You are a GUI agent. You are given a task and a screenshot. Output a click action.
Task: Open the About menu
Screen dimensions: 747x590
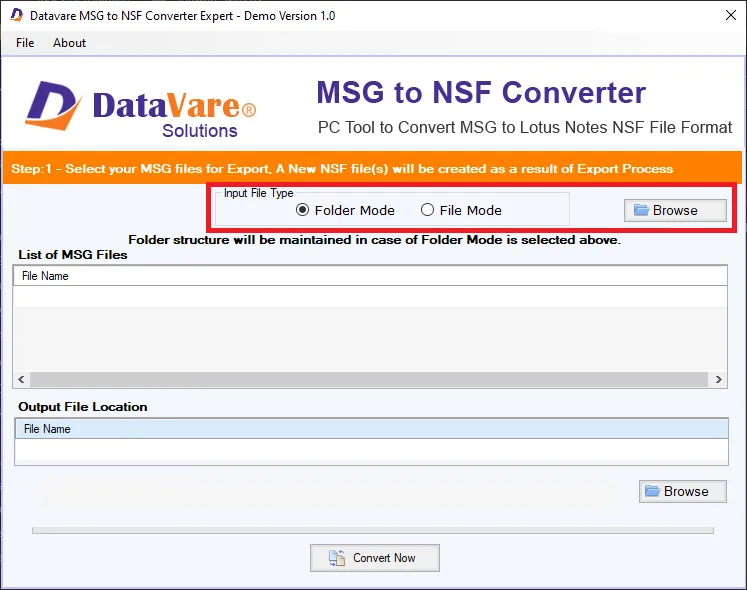[x=70, y=43]
